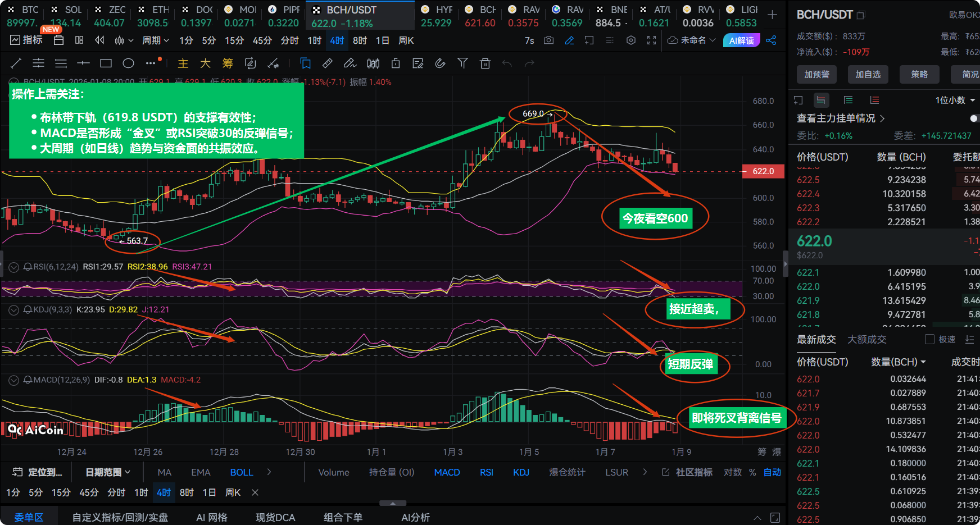Toggle the MACD indicator at bottom bar

point(447,472)
